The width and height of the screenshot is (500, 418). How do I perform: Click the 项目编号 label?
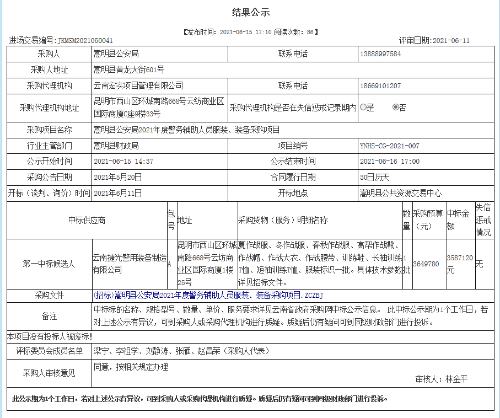click(x=293, y=146)
